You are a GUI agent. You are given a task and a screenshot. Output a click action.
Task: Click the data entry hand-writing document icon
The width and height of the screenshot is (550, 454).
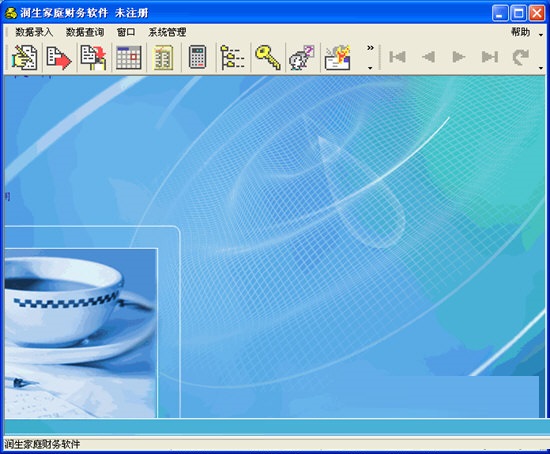[x=25, y=57]
